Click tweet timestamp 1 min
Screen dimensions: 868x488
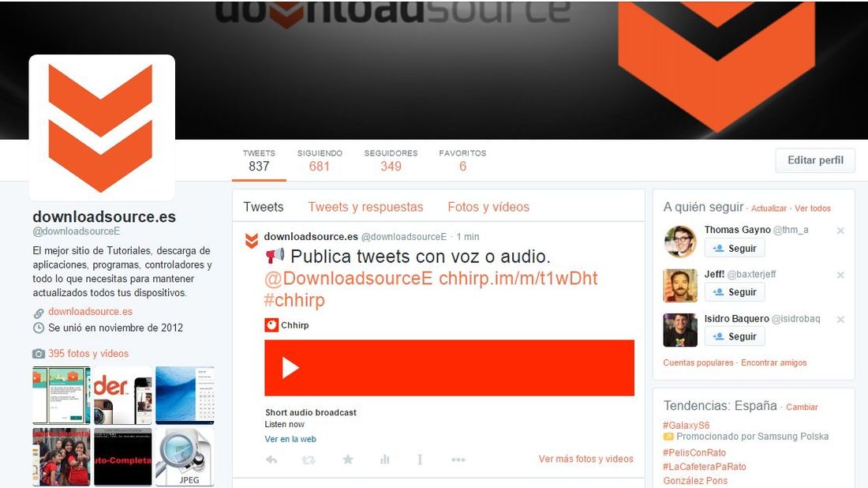[468, 237]
